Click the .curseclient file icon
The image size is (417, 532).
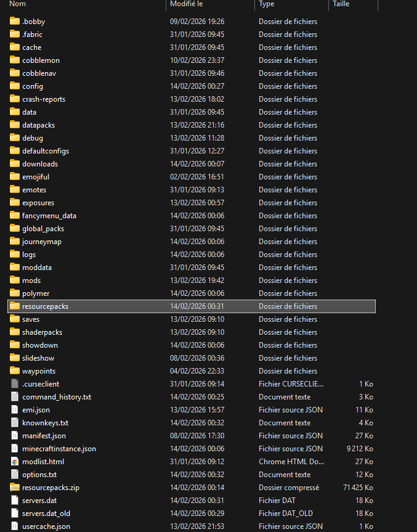(15, 384)
